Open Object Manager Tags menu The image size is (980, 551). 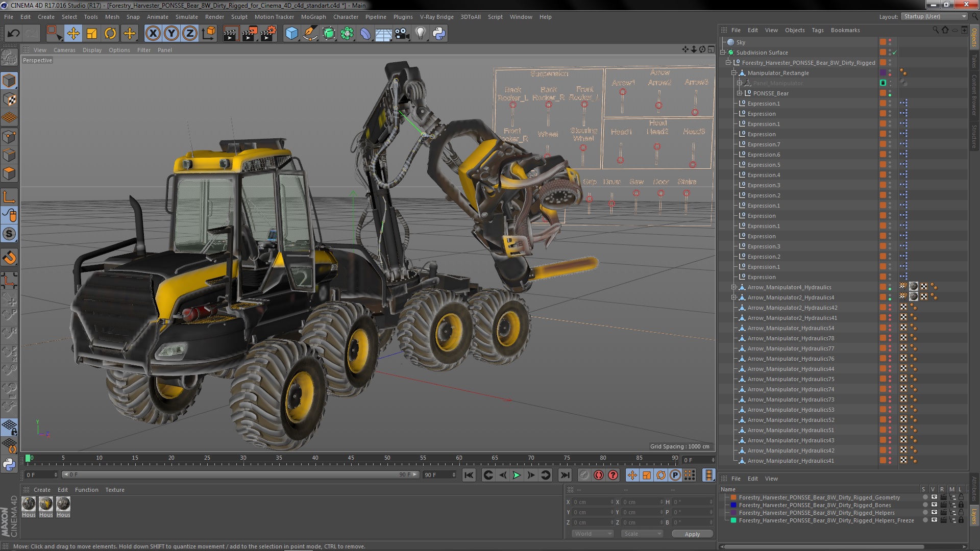tap(817, 30)
